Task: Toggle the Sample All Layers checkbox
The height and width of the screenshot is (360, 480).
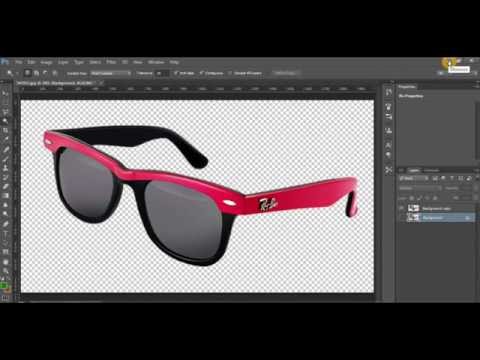Action: click(230, 73)
